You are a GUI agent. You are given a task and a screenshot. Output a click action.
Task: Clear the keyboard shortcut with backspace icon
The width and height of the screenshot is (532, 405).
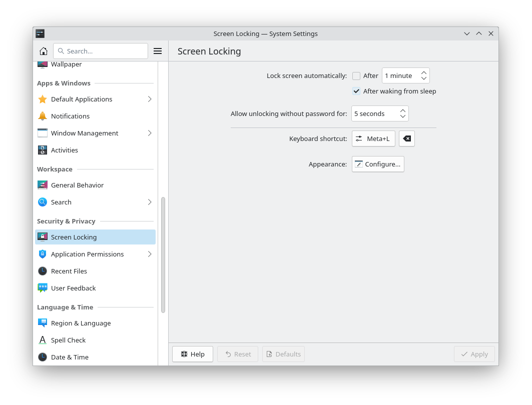[406, 138]
